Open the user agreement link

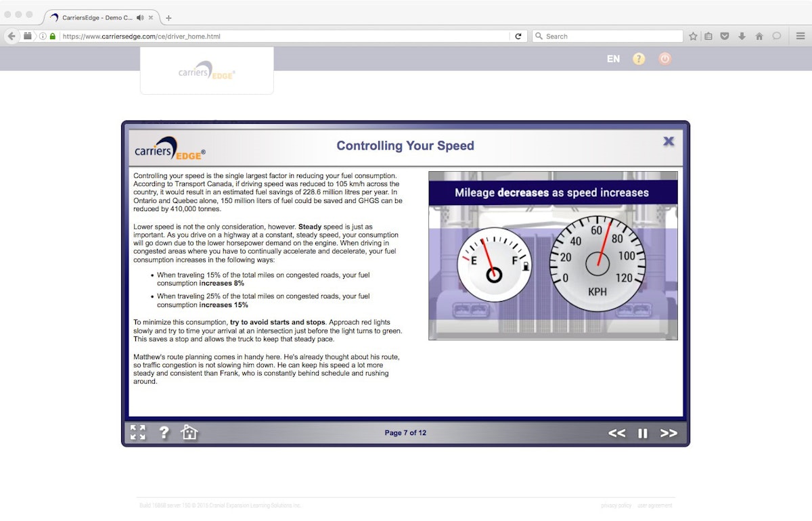click(x=654, y=505)
